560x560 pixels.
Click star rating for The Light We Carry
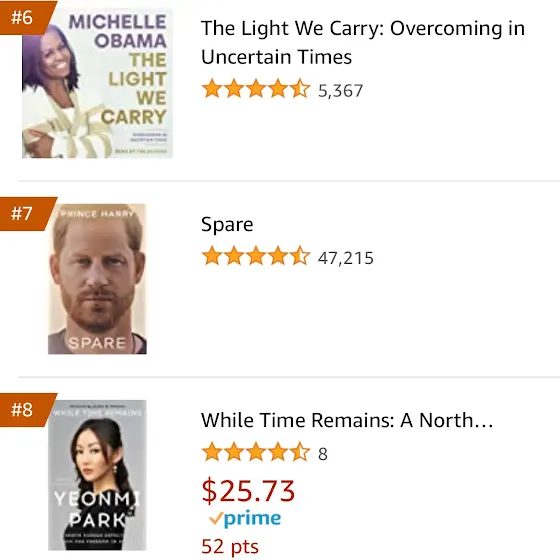(x=256, y=89)
